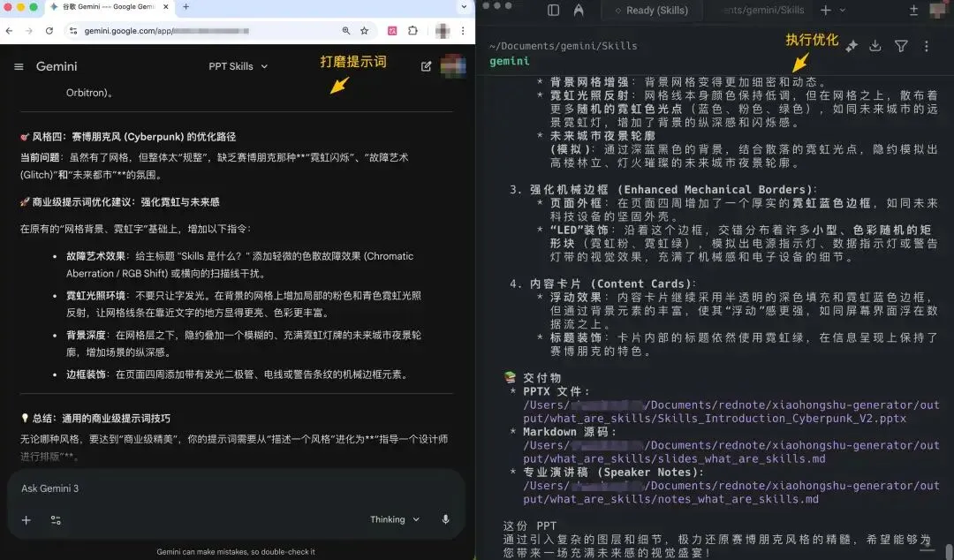Open the terminal new-tab options chevron
This screenshot has width=954, height=560.
pyautogui.click(x=842, y=10)
